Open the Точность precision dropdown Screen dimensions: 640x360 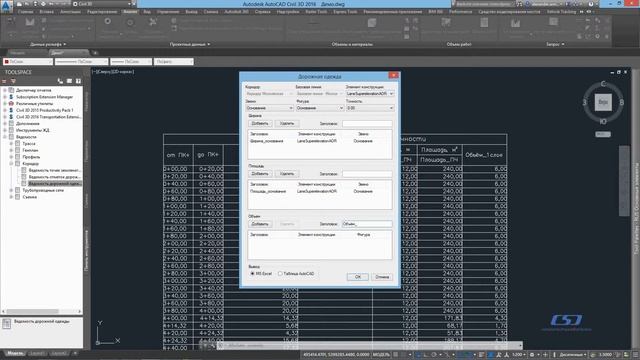point(370,108)
